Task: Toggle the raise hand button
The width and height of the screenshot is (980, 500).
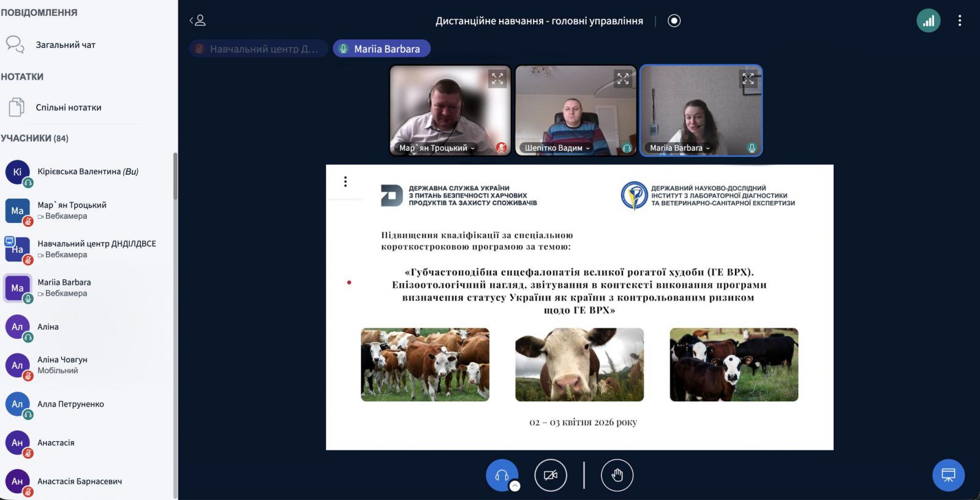Action: (617, 475)
